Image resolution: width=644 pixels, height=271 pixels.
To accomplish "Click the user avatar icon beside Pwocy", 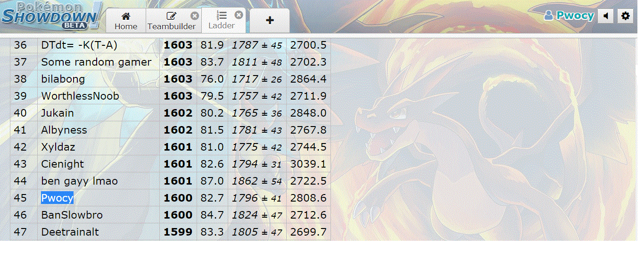I will pos(548,16).
